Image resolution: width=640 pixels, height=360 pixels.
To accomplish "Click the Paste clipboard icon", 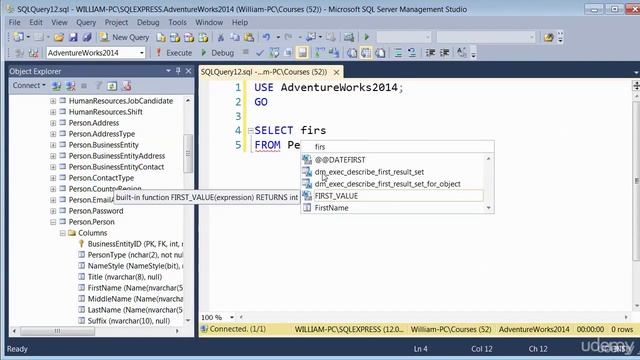I will click(x=249, y=38).
